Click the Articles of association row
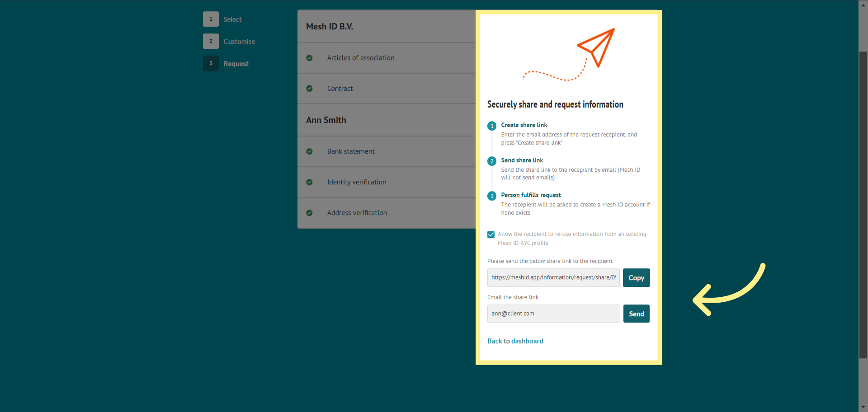868x412 pixels. coord(387,58)
